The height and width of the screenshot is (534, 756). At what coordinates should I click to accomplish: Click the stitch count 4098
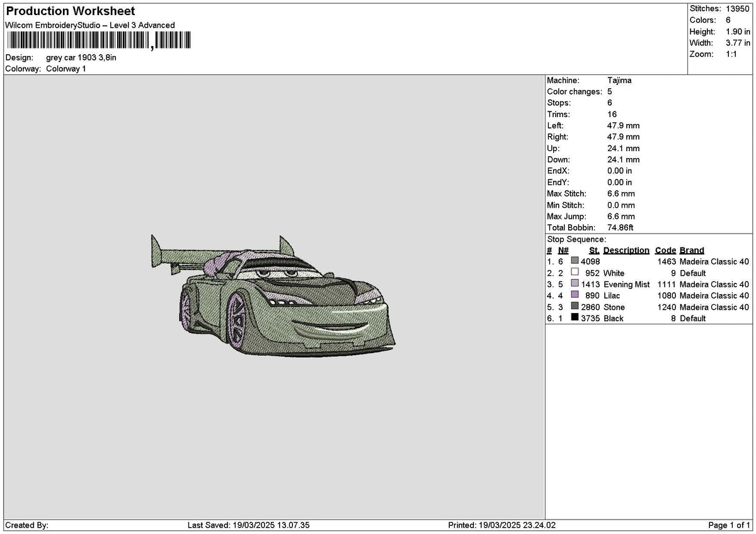590,261
